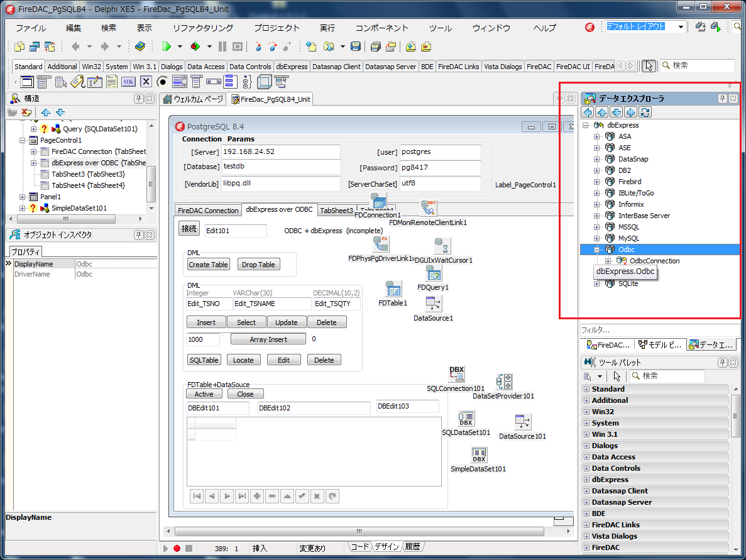Collapse PageControl1 in the Structure tree

point(23,140)
